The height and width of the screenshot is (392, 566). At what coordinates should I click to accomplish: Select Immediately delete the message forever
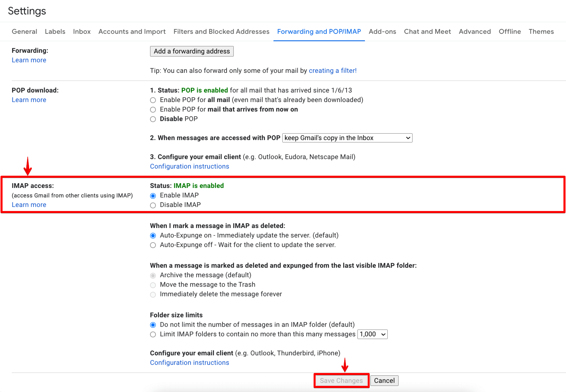click(153, 295)
